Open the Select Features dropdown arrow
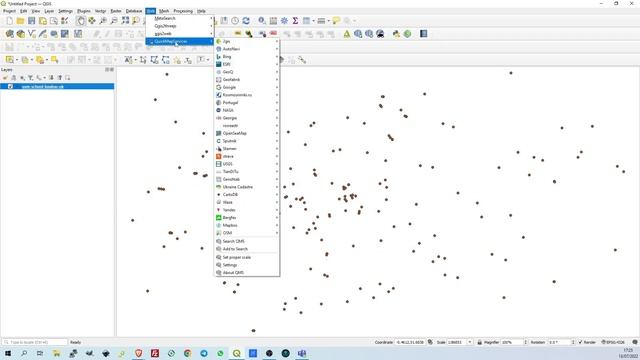This screenshot has height=360, width=640. tap(17, 60)
